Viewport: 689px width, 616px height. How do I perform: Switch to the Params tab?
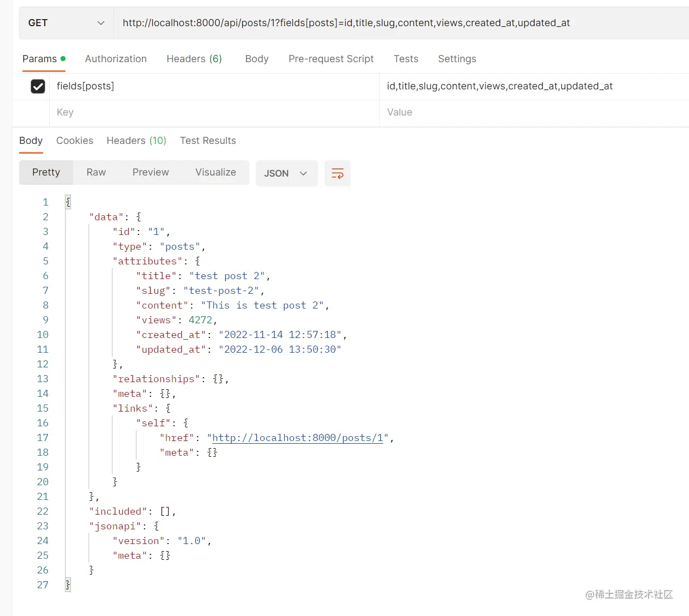[44, 59]
